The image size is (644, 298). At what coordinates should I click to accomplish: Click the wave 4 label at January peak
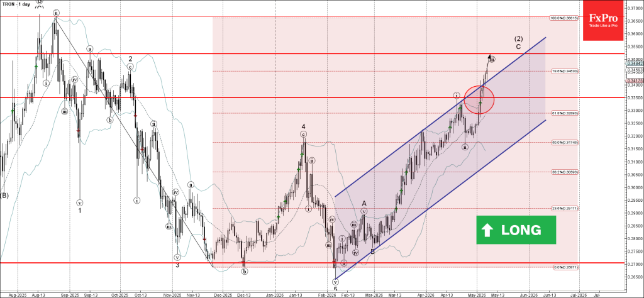coord(304,127)
